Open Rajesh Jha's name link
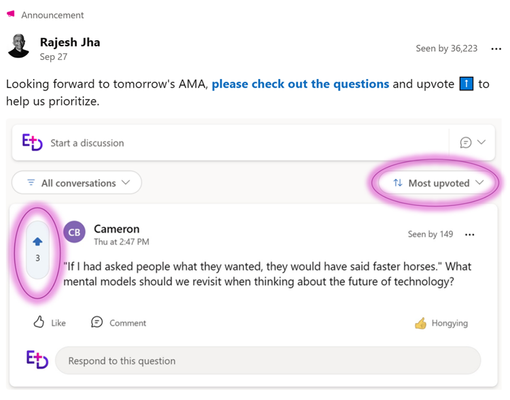 pos(70,42)
